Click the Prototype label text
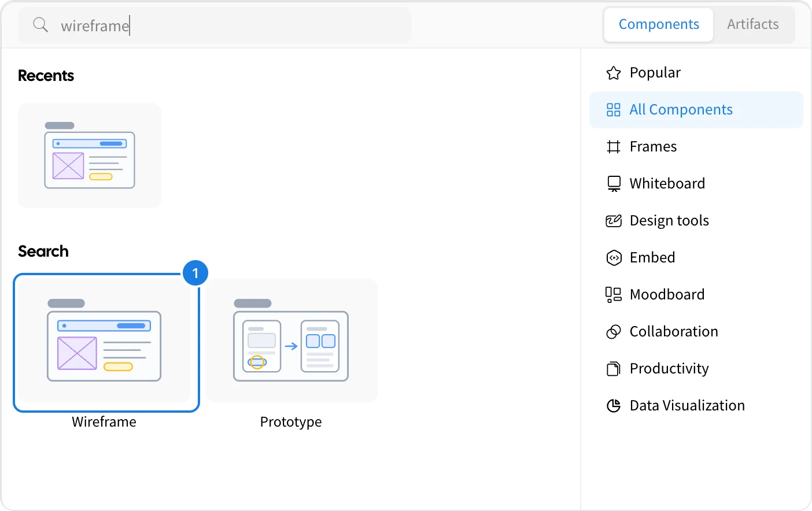Viewport: 812px width, 511px height. coord(291,422)
